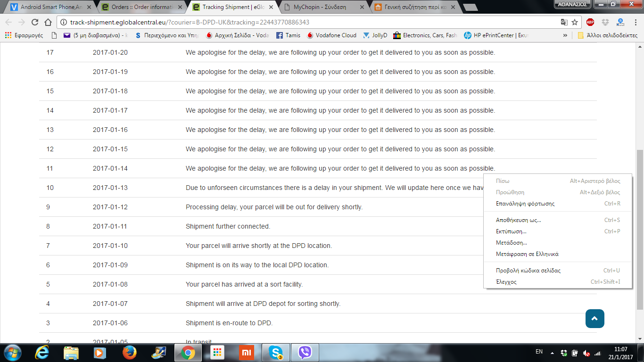Close the MyChopin tab
The width and height of the screenshot is (644, 362).
coord(362,7)
